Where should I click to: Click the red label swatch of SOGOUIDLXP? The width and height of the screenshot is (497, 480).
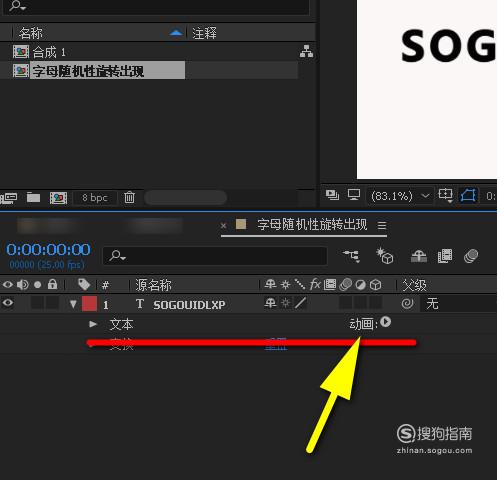pyautogui.click(x=89, y=304)
